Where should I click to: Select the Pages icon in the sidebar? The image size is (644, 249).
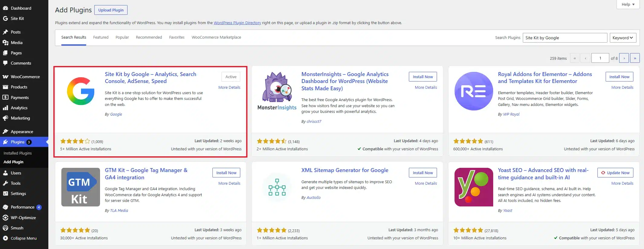pos(5,53)
